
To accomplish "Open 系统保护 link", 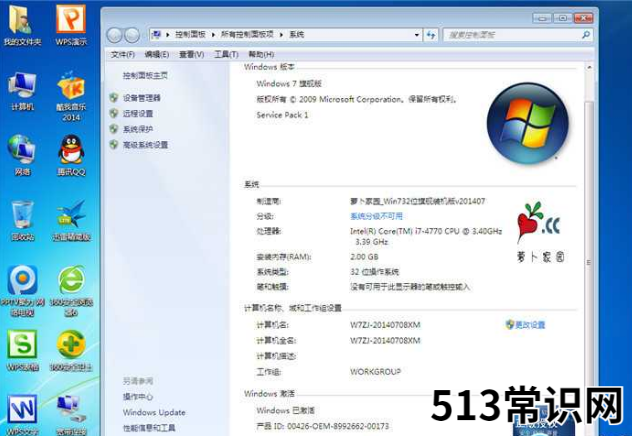I will 138,129.
